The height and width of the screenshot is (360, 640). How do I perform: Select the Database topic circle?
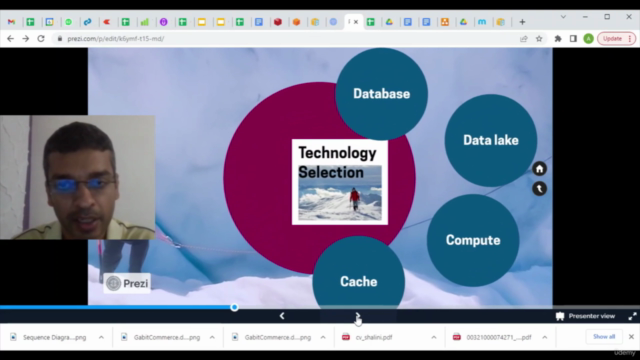381,94
